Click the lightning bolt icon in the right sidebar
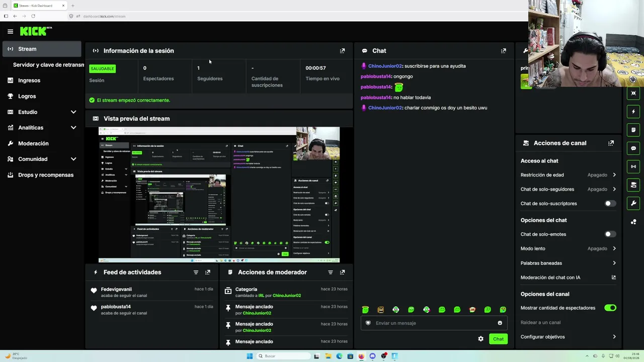This screenshot has height=362, width=644. 633,112
